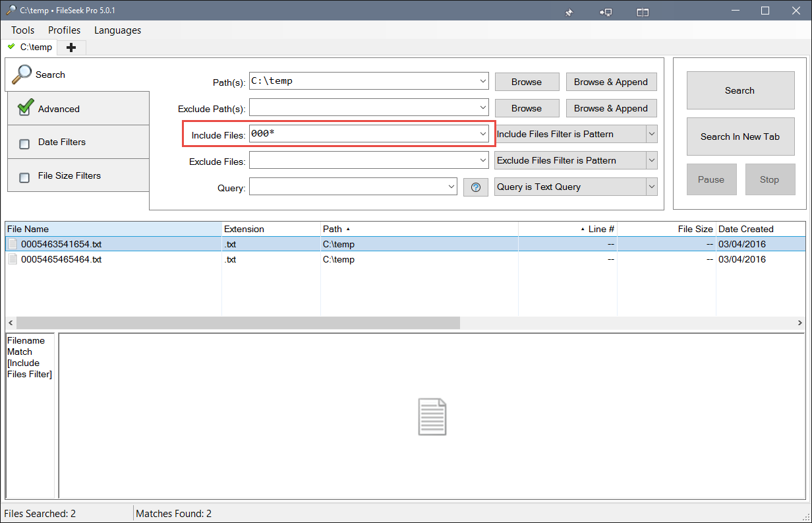Image resolution: width=812 pixels, height=523 pixels.
Task: Open the Tools menu
Action: pyautogui.click(x=22, y=30)
